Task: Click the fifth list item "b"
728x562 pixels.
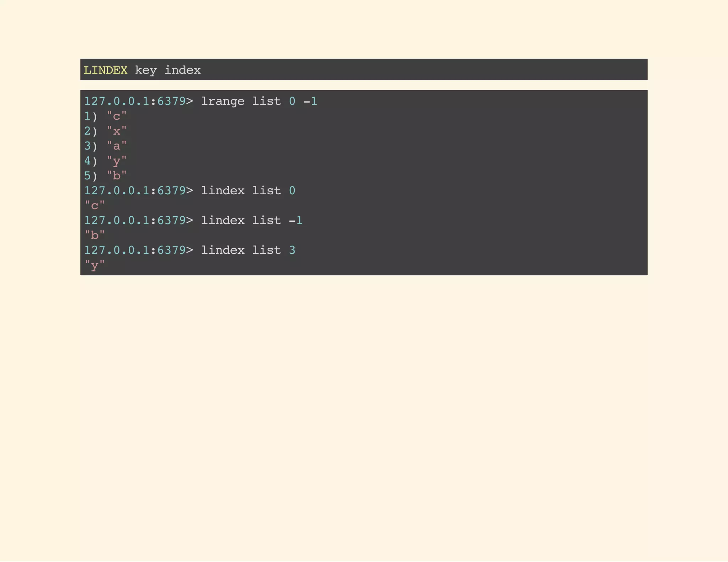Action: (117, 176)
